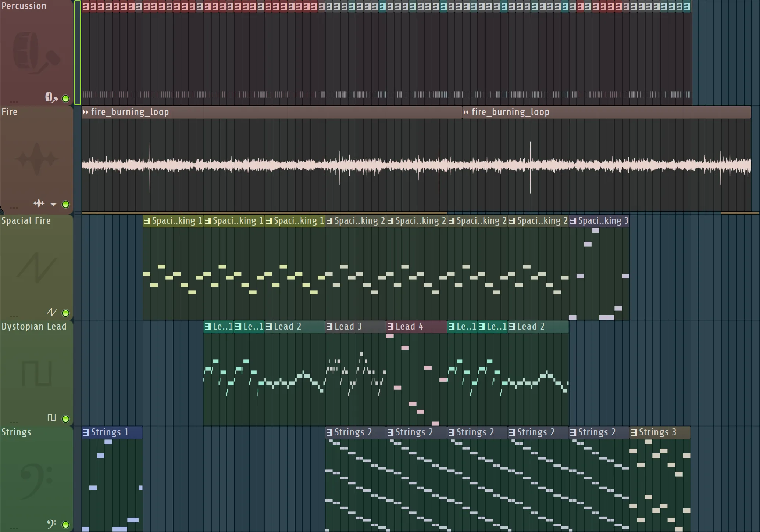760x532 pixels.
Task: Open the Strings 1 clip menu
Action: click(86, 432)
